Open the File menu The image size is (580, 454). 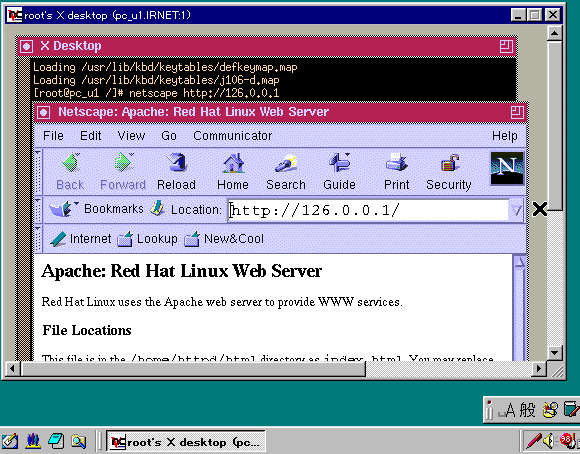(x=53, y=136)
